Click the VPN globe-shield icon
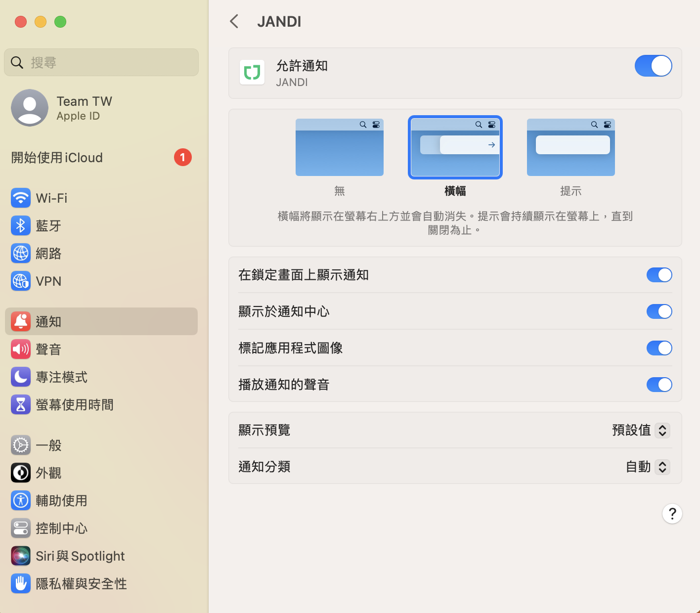This screenshot has width=700, height=613. coord(21,281)
